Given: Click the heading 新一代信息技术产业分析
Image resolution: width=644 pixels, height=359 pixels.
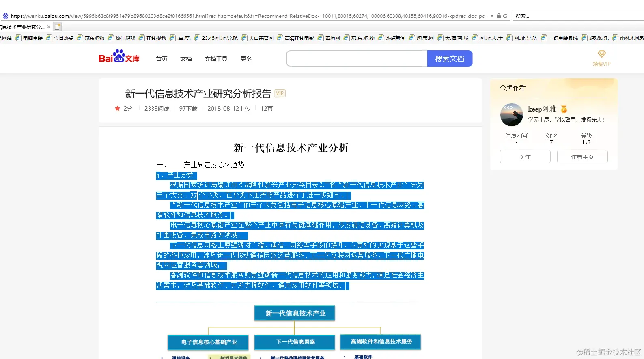Looking at the screenshot, I should coord(291,148).
